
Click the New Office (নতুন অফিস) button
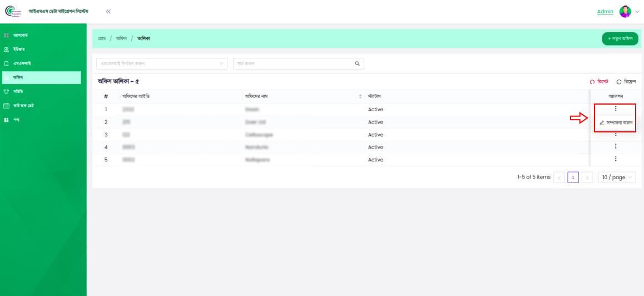click(x=620, y=38)
